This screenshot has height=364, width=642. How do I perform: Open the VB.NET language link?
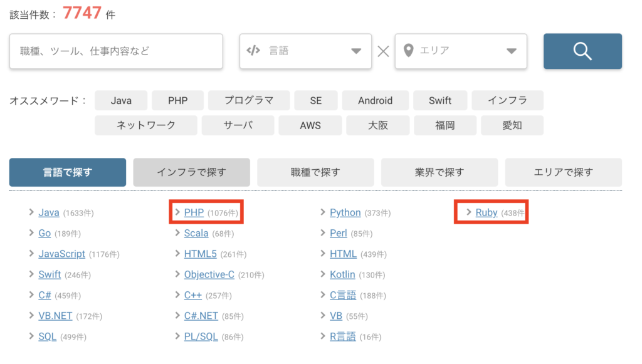55,316
